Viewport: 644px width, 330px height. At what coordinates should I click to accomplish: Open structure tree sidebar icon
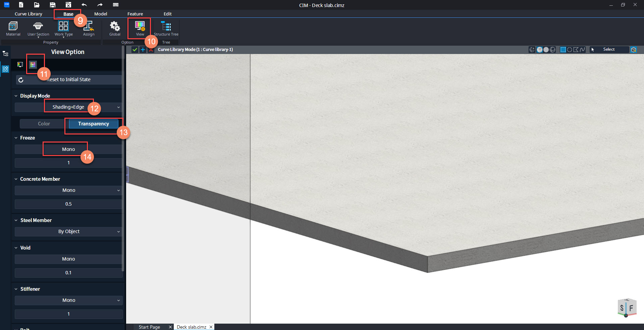(x=5, y=54)
